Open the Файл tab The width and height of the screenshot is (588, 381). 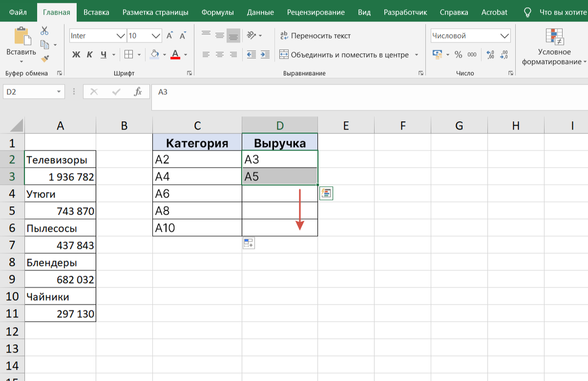(18, 12)
